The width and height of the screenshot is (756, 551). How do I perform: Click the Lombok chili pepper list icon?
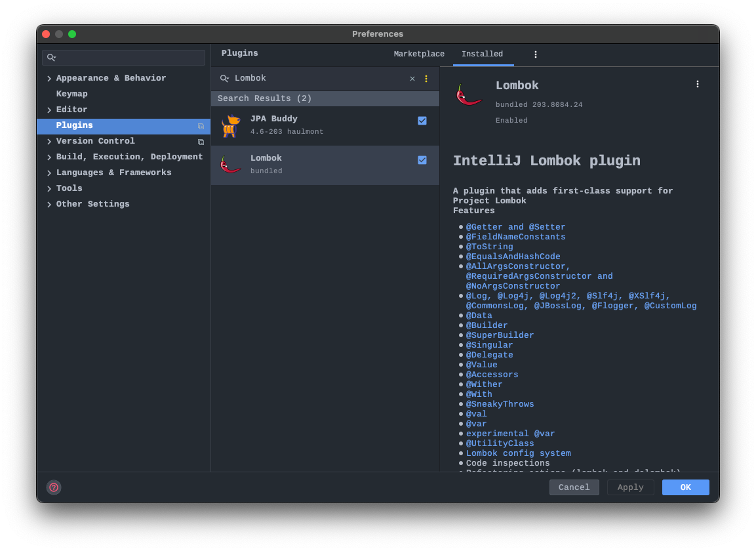point(230,165)
